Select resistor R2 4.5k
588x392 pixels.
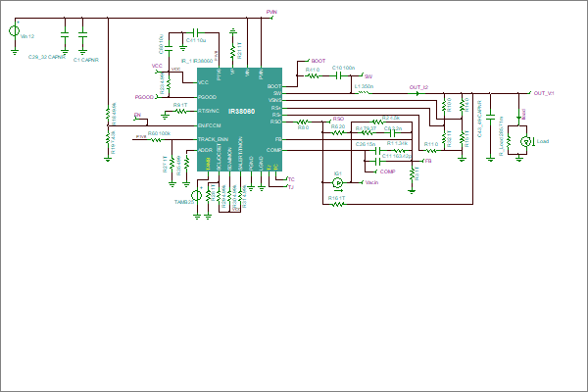pos(377,122)
